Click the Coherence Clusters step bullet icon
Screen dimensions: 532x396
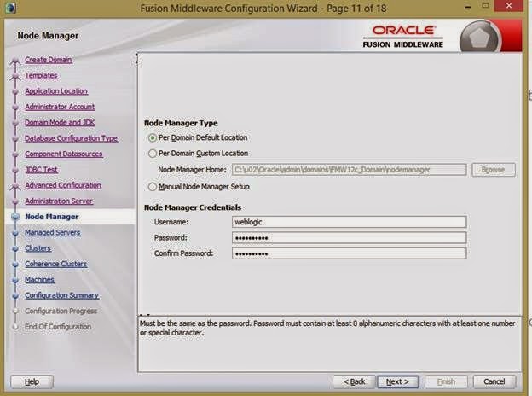[15, 265]
